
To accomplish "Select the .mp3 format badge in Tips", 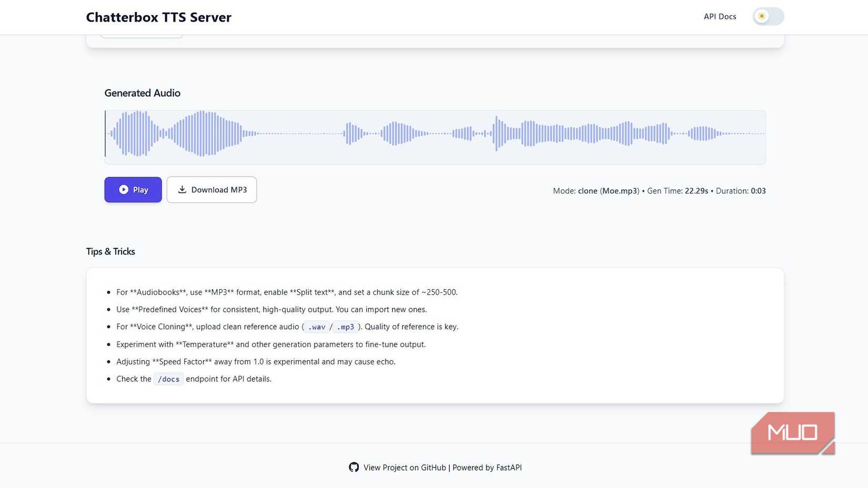I will (347, 327).
